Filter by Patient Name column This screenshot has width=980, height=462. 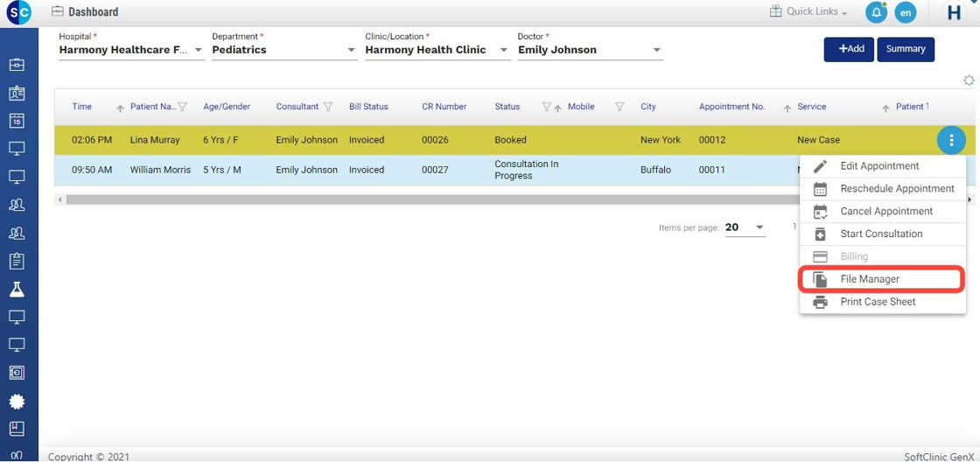tap(183, 107)
